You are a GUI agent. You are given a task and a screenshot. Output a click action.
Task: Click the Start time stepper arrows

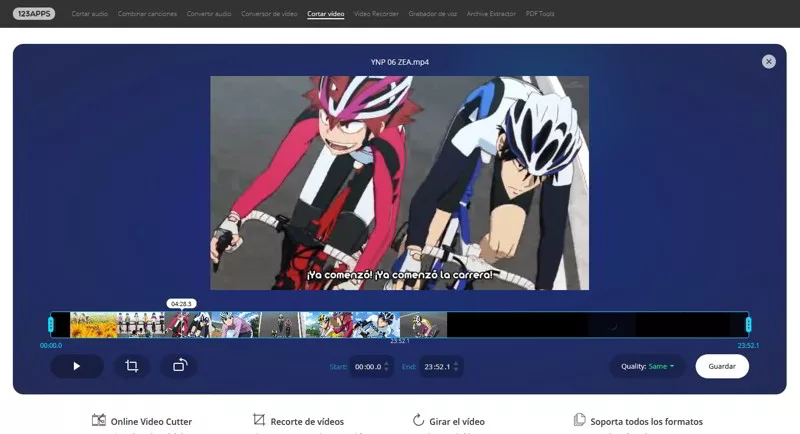(x=387, y=367)
